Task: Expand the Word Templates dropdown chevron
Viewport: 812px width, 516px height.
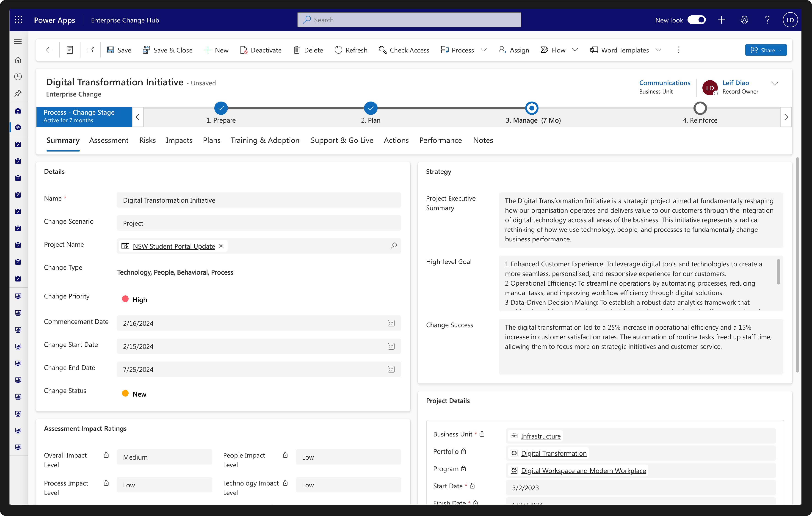Action: (659, 50)
